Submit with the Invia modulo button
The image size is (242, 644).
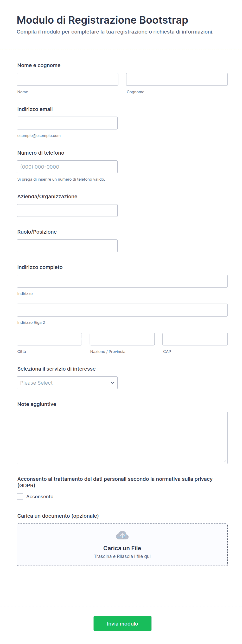click(x=122, y=623)
